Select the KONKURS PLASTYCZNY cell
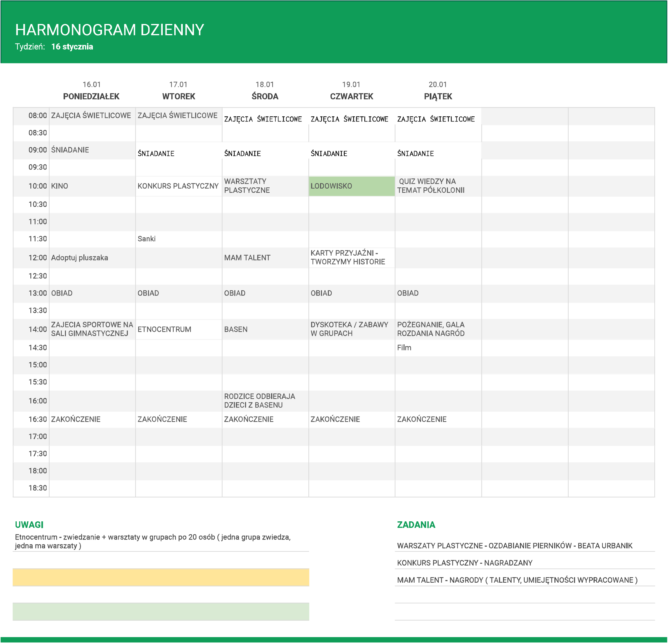Image resolution: width=668 pixels, height=644 pixels. [178, 186]
